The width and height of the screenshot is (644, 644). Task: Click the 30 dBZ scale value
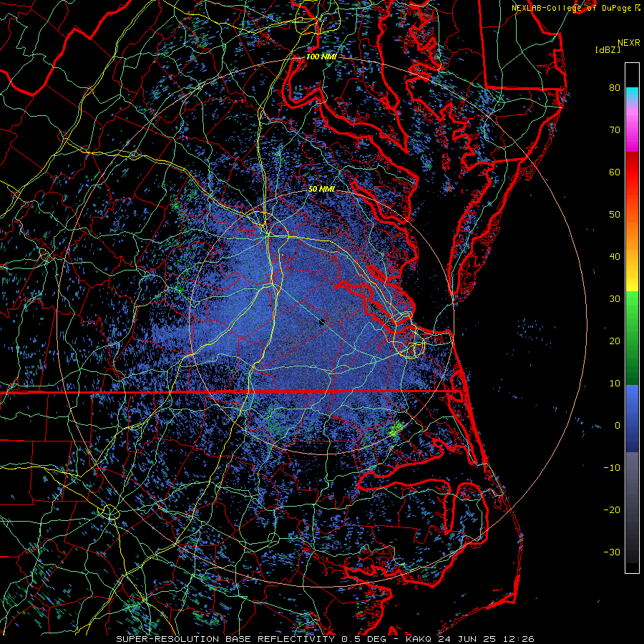tap(615, 299)
